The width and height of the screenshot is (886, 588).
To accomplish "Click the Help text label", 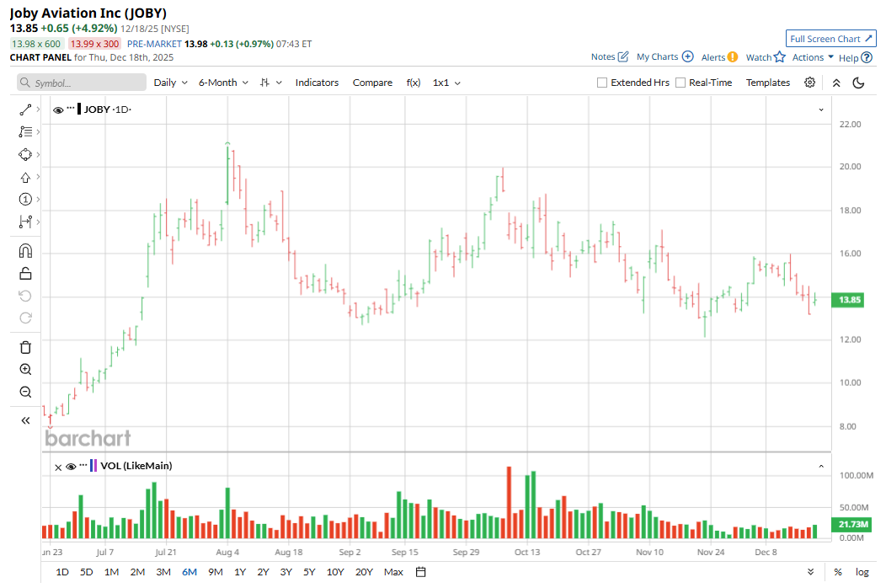I will click(848, 57).
